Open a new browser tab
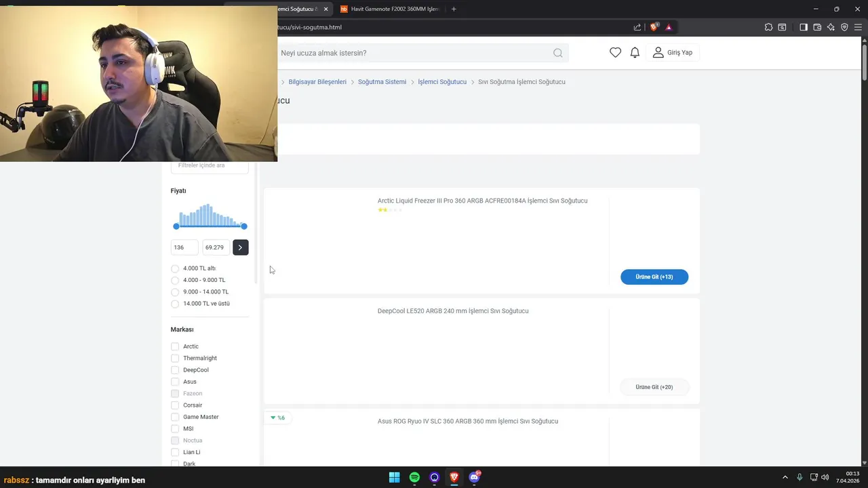Viewport: 868px width, 488px height. pyautogui.click(x=454, y=9)
